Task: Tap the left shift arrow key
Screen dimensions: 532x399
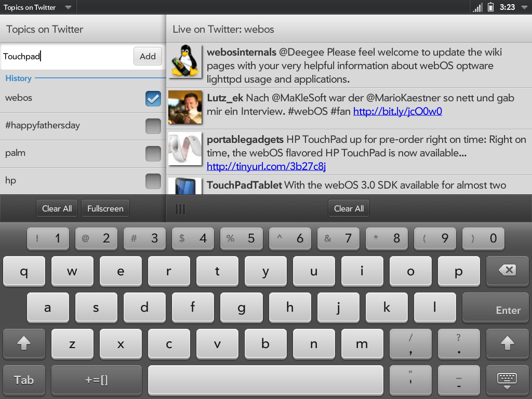Action: tap(24, 343)
